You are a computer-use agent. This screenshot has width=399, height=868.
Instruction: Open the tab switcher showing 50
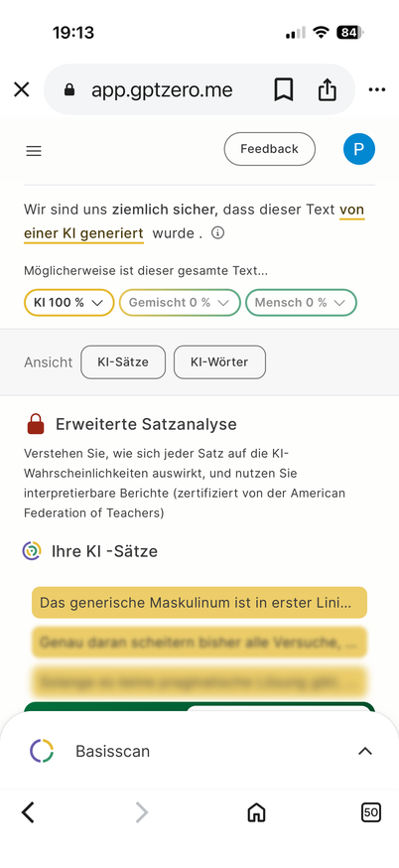[x=371, y=812]
